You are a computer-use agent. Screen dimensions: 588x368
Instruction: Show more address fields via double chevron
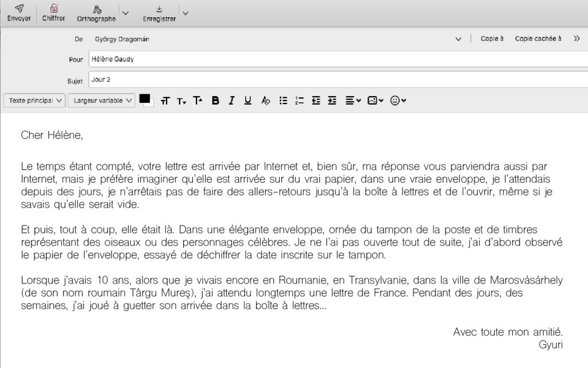click(577, 39)
